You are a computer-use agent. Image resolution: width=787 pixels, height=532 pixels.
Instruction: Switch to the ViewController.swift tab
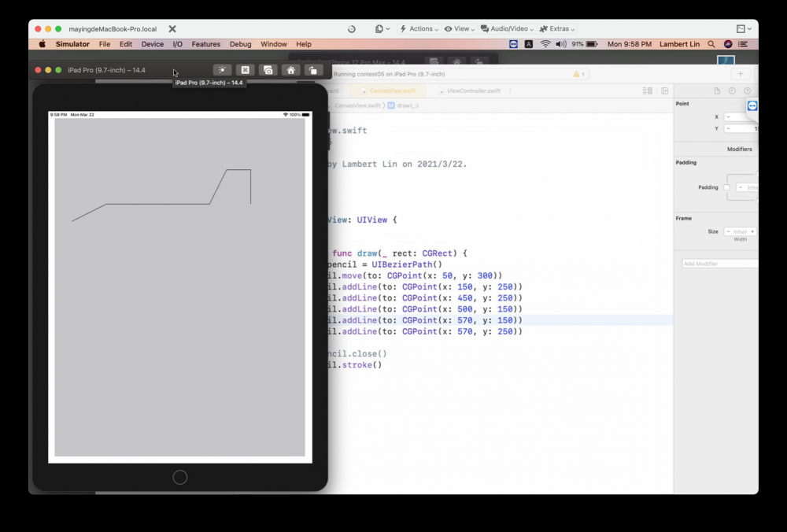(x=472, y=91)
